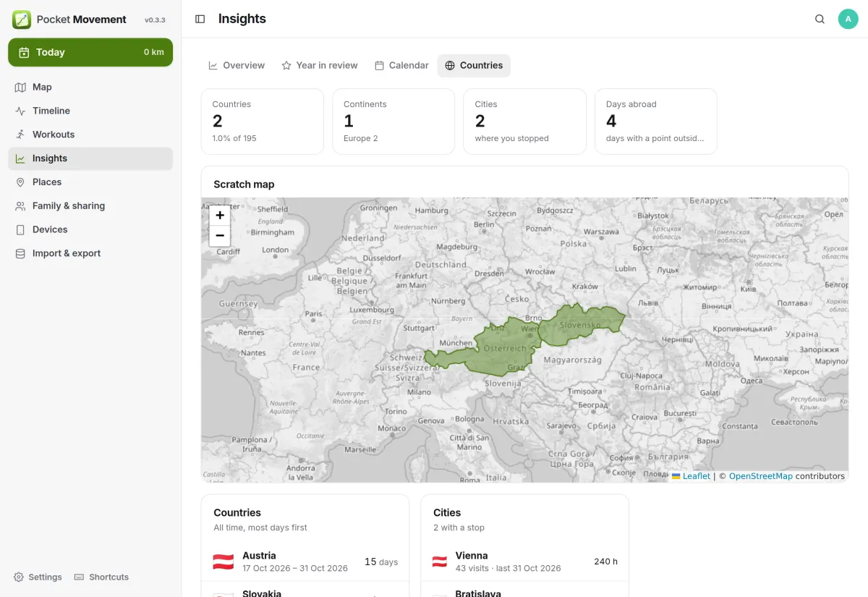This screenshot has width=868, height=597.
Task: Switch to the Year in review tab
Action: 320,65
